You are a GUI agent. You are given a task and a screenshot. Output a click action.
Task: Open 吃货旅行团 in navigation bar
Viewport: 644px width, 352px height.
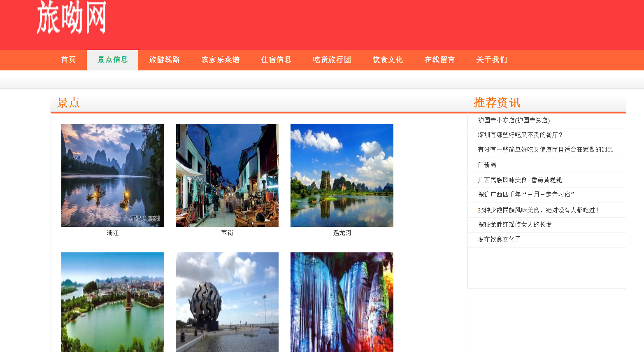coord(332,60)
